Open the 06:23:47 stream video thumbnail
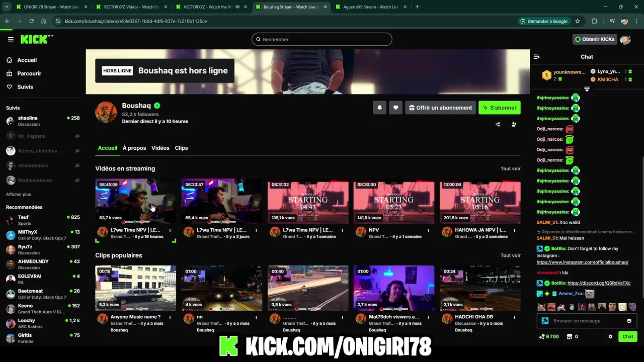644x362 pixels. (222, 201)
